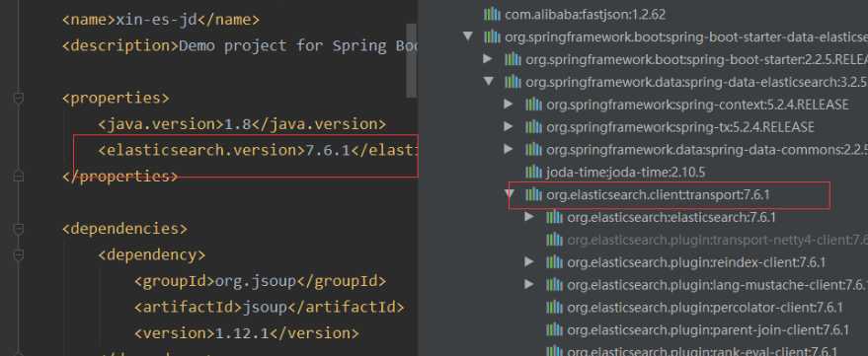Viewport: 868px width, 356px height.
Task: Fold the dependencies block in the gutter
Action: click(x=18, y=229)
